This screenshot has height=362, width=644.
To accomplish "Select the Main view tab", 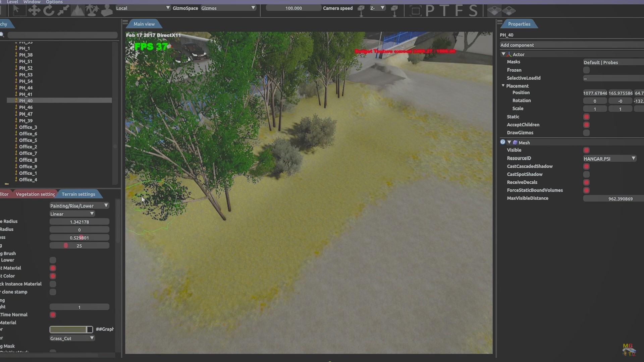I will [x=144, y=24].
